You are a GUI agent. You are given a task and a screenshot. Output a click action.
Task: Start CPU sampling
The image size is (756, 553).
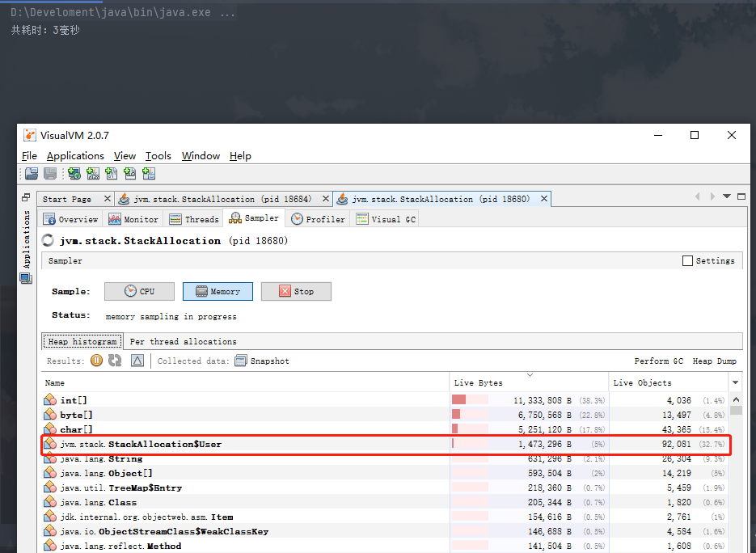pyautogui.click(x=139, y=291)
